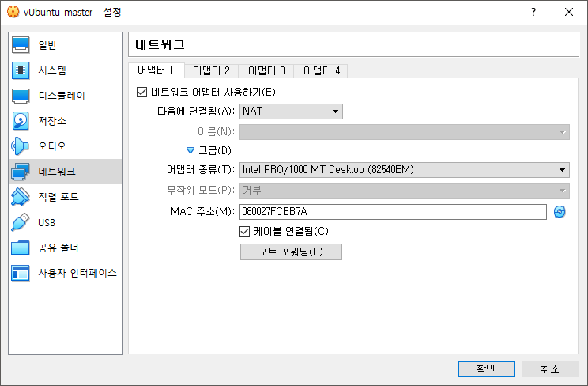Click the 공유 폴더 folder icon
This screenshot has height=386, width=588.
tap(21, 248)
